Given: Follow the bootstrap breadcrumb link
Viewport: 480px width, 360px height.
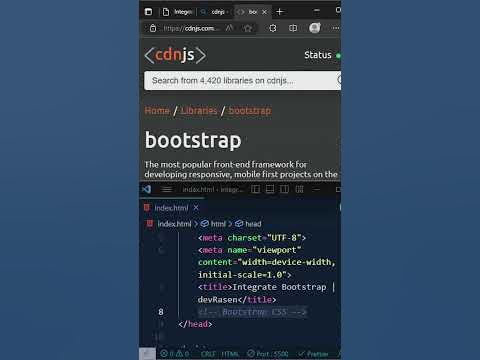Looking at the screenshot, I should pyautogui.click(x=250, y=110).
